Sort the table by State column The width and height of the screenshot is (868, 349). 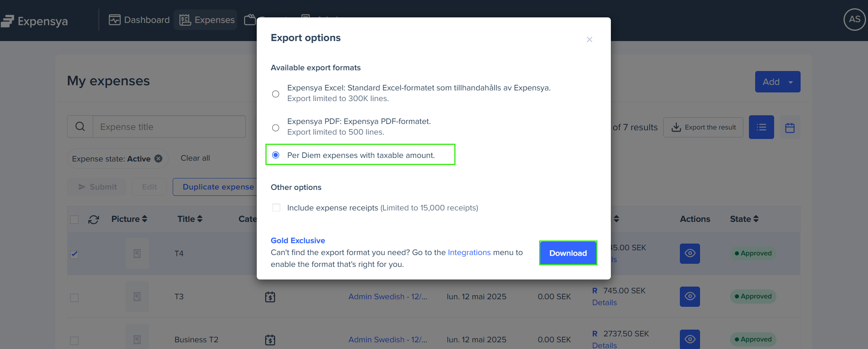click(x=744, y=219)
